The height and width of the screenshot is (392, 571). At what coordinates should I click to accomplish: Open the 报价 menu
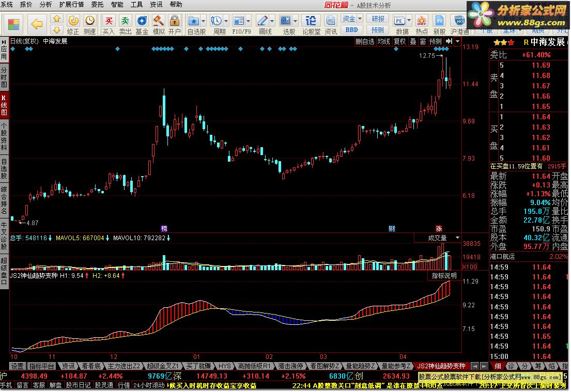(26, 5)
